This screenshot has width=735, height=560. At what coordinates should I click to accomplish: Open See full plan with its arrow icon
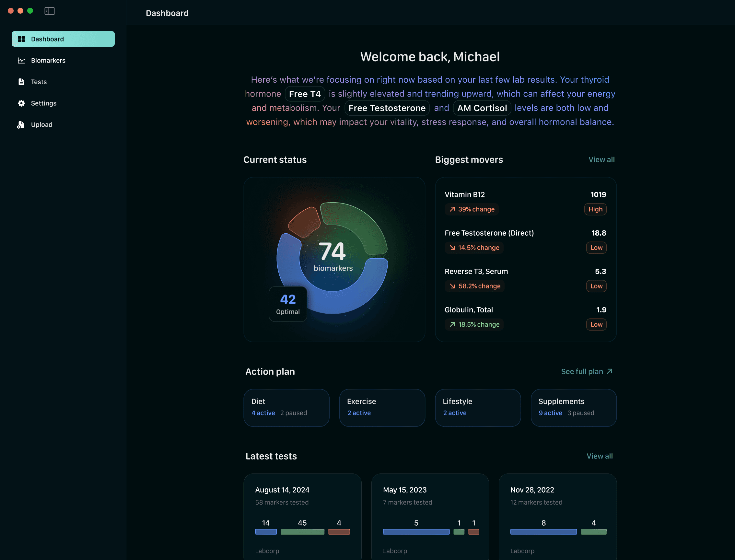click(587, 371)
